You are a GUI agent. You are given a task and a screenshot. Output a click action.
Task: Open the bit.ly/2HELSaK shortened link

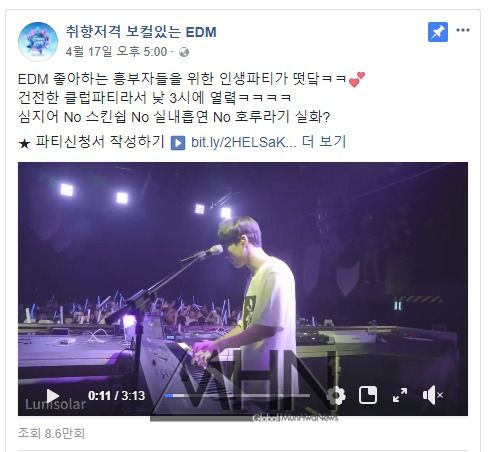pyautogui.click(x=244, y=142)
